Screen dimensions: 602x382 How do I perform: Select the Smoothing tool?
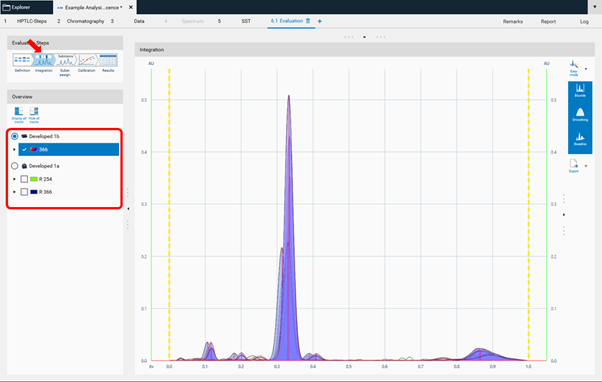coord(580,115)
